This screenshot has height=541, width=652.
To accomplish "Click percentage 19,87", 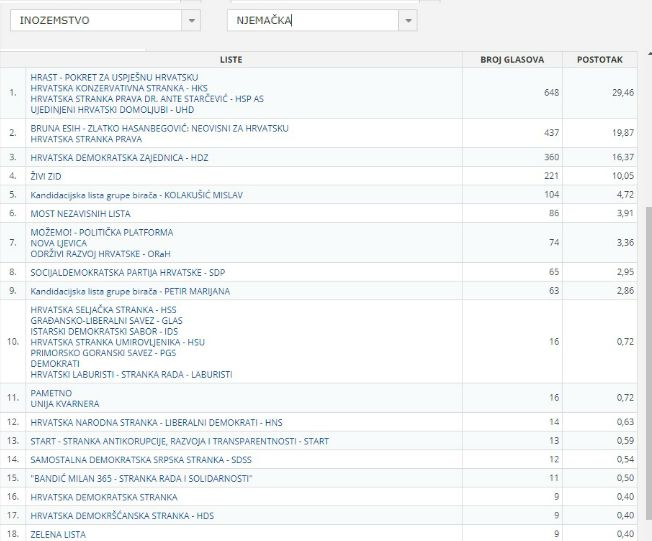I will point(623,133).
